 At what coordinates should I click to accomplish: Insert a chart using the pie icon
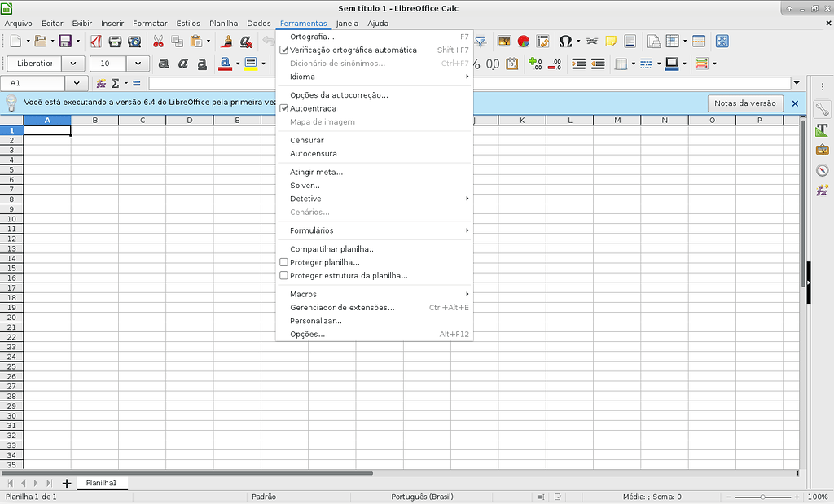point(524,41)
